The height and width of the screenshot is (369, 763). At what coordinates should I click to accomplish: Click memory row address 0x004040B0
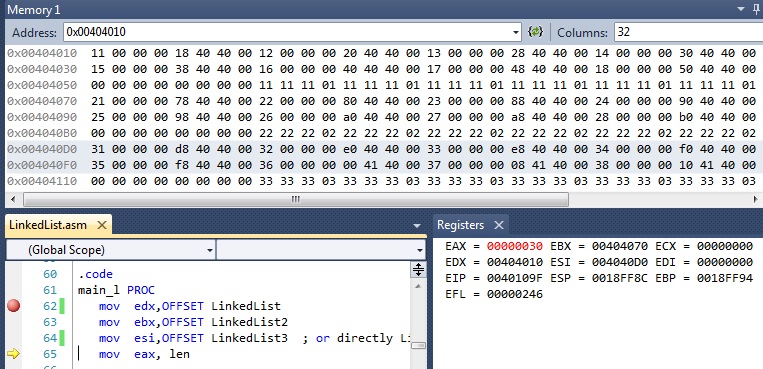[x=42, y=133]
